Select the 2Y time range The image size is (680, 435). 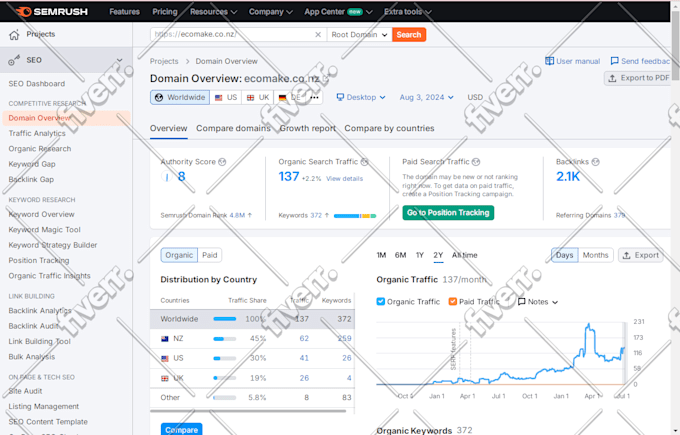pyautogui.click(x=438, y=255)
